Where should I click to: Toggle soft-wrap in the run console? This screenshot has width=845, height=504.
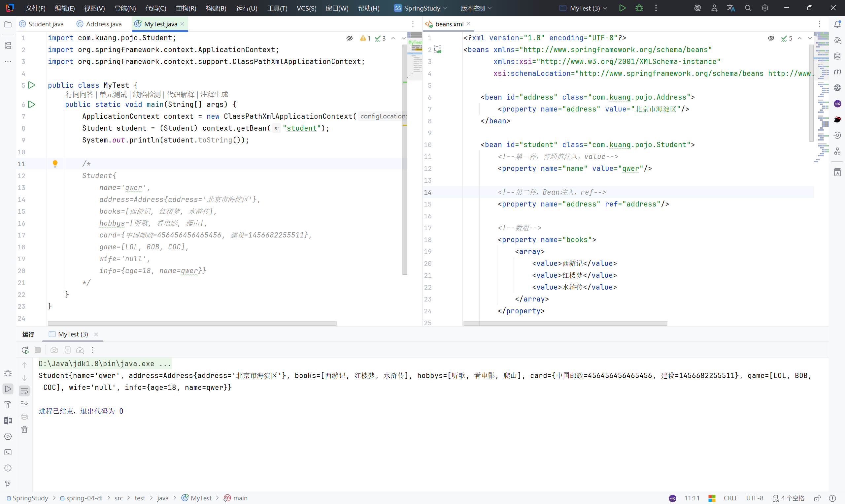pyautogui.click(x=24, y=391)
